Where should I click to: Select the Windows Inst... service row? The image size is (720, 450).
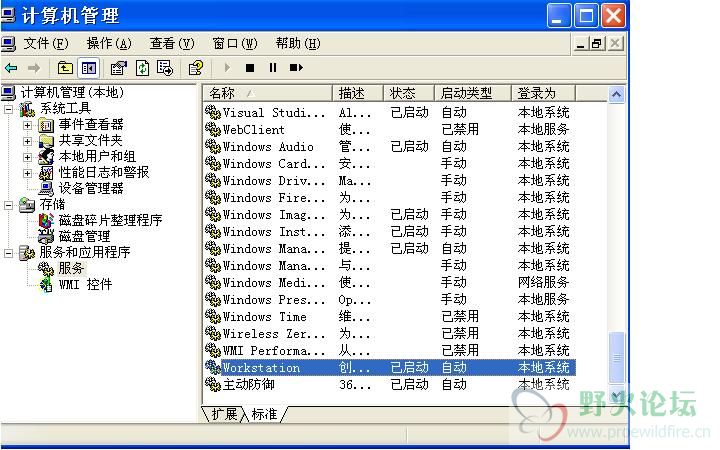[x=389, y=231]
